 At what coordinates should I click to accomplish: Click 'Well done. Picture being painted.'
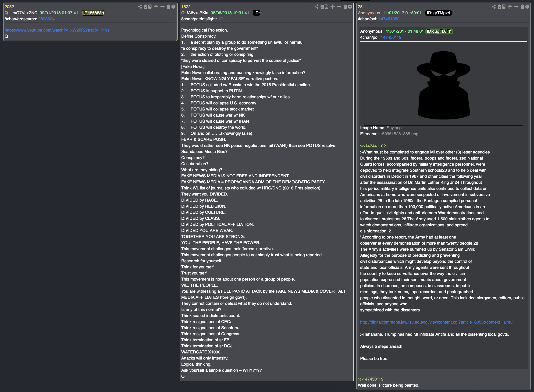388,385
